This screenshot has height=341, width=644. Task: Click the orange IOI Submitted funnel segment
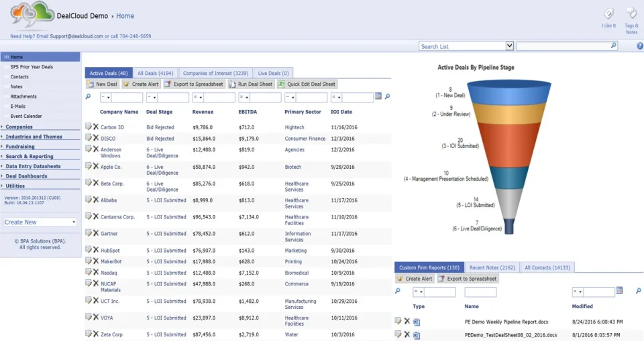pos(509,145)
